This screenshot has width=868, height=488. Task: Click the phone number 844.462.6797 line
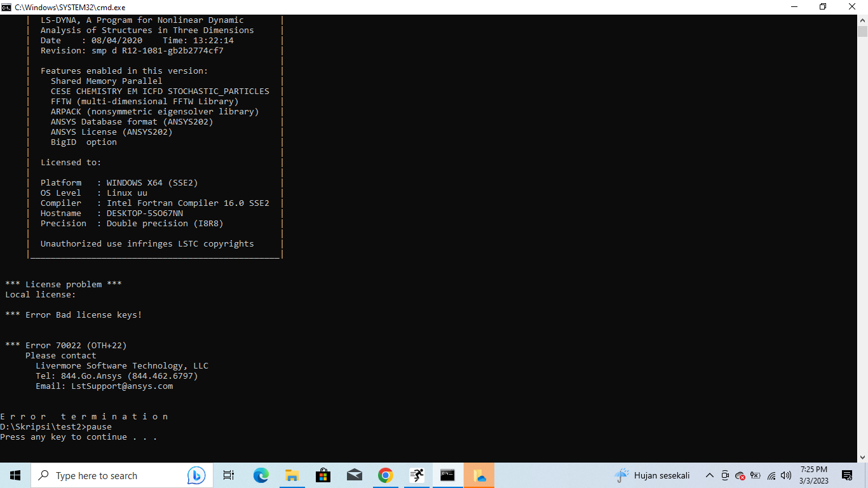click(117, 376)
